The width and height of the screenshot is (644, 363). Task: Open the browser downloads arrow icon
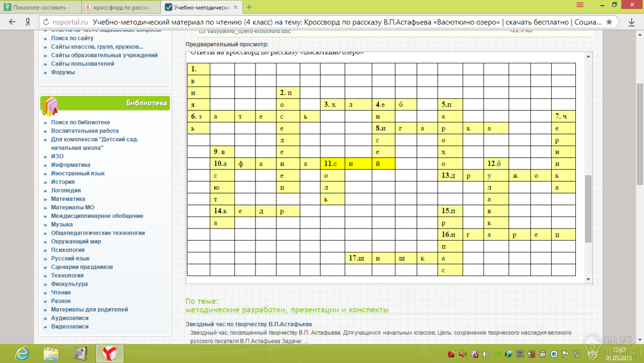tap(631, 23)
